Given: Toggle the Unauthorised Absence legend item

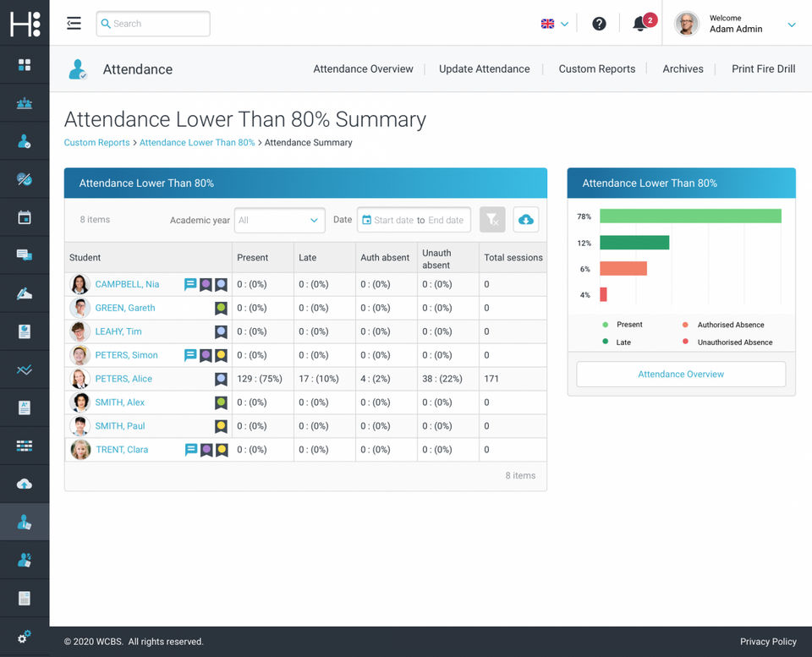Looking at the screenshot, I should click(x=728, y=342).
